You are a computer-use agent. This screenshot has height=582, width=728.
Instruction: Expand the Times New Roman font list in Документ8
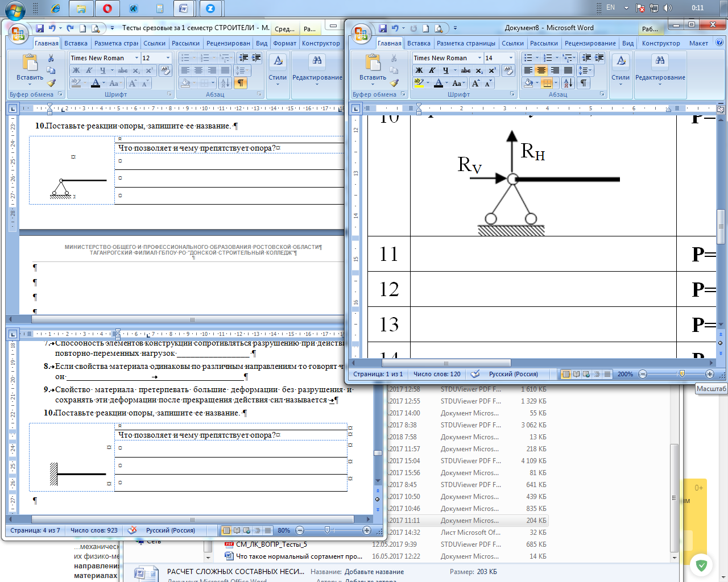pyautogui.click(x=479, y=58)
